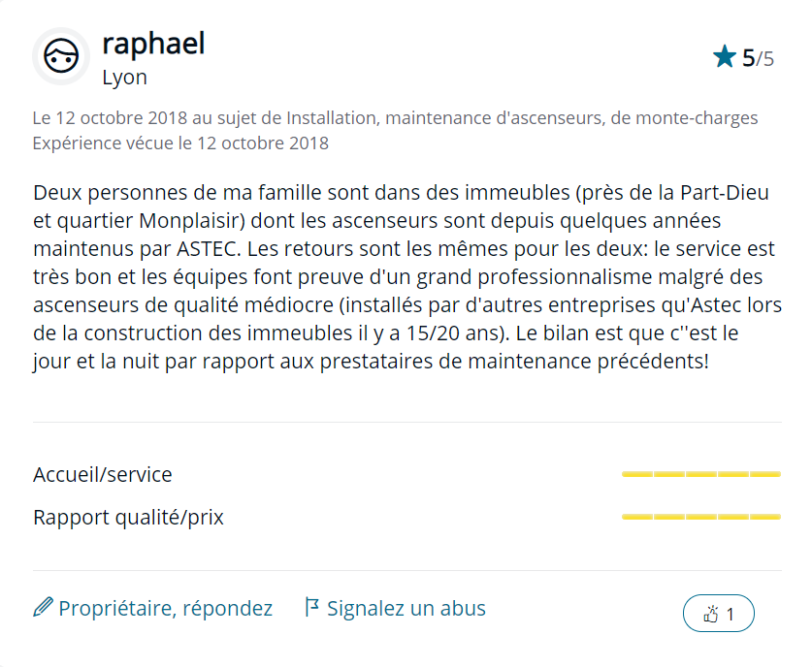The height and width of the screenshot is (667, 812).
Task: Click the review body paragraph
Action: click(406, 277)
